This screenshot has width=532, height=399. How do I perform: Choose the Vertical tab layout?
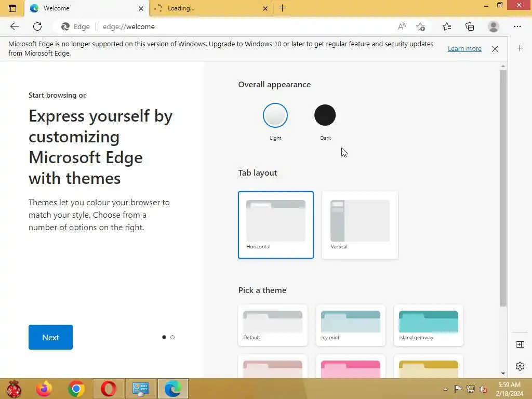point(360,225)
